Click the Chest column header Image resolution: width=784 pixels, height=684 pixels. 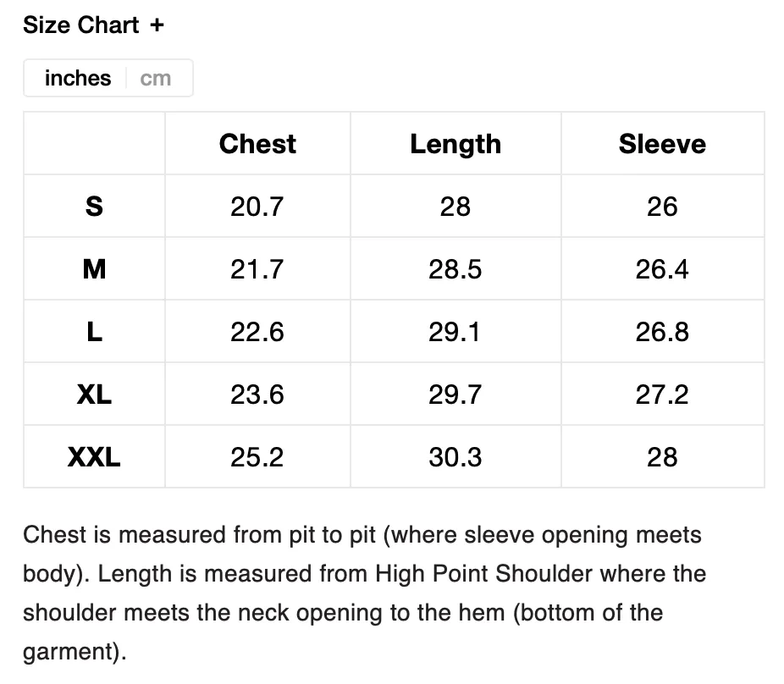click(257, 144)
